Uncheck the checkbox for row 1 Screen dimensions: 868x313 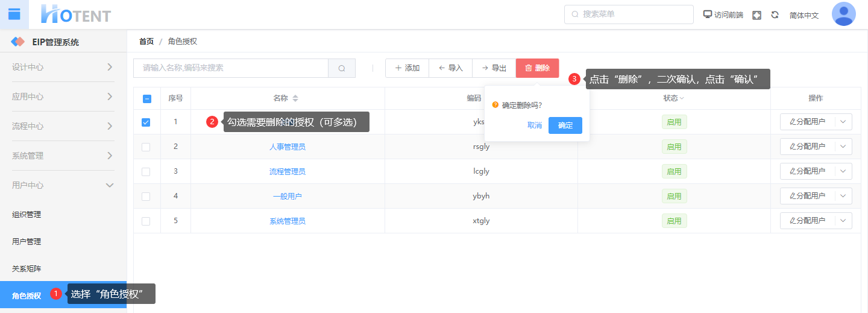click(146, 122)
